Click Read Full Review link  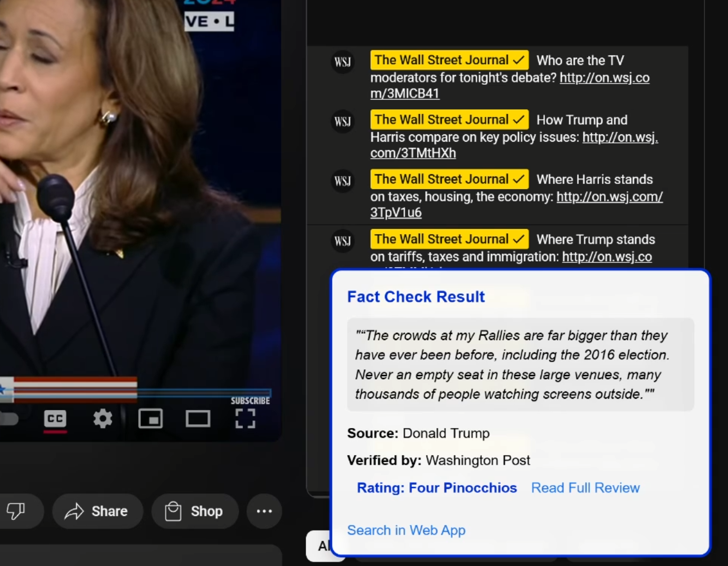(x=585, y=488)
